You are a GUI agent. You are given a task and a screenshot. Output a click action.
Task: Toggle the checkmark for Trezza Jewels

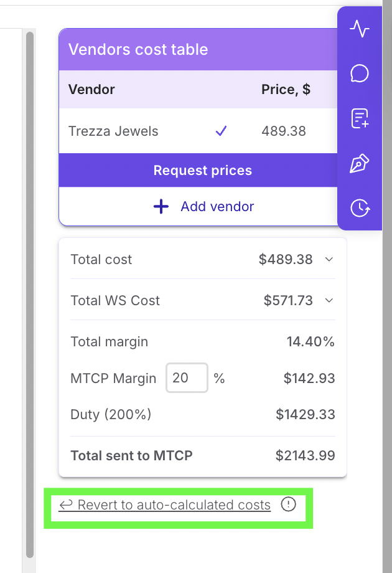coord(221,131)
